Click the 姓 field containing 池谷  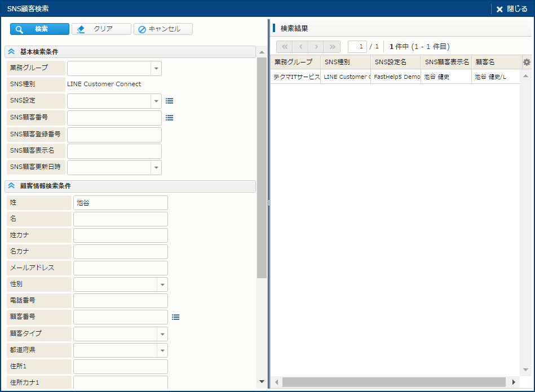pos(121,203)
